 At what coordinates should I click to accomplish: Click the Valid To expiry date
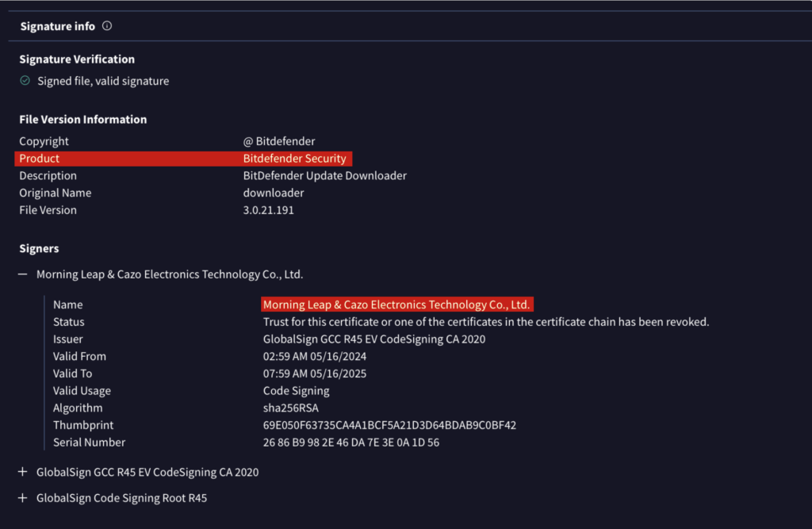(315, 374)
